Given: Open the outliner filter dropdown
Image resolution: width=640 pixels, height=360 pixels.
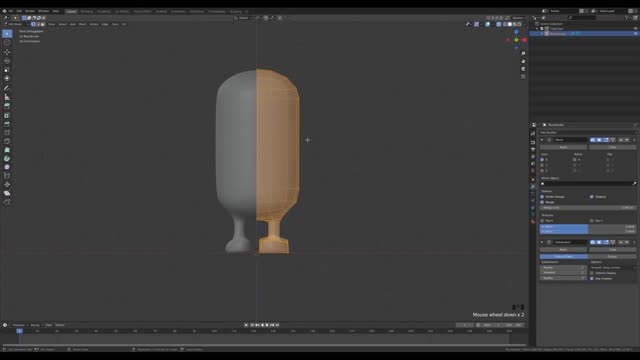Looking at the screenshot, I should (x=629, y=18).
